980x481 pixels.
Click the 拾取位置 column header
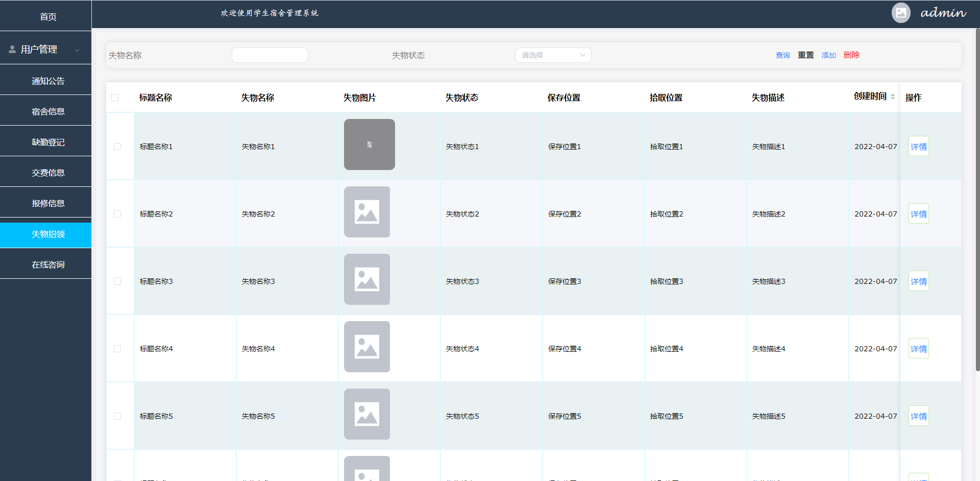tap(666, 98)
